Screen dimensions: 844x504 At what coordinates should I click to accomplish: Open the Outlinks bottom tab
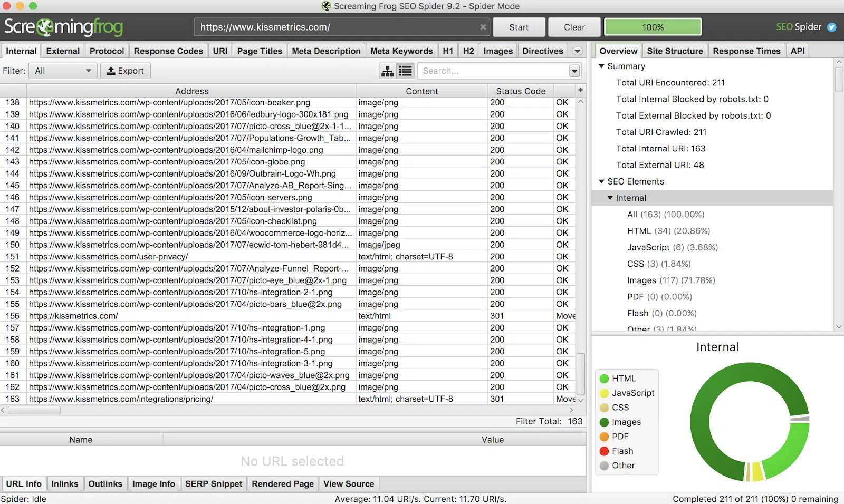tap(105, 484)
